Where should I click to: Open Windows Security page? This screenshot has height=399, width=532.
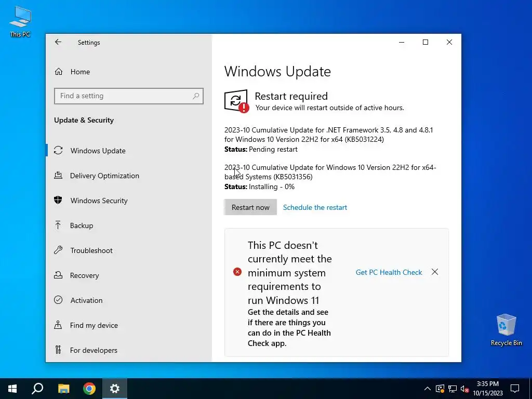[x=129, y=200]
